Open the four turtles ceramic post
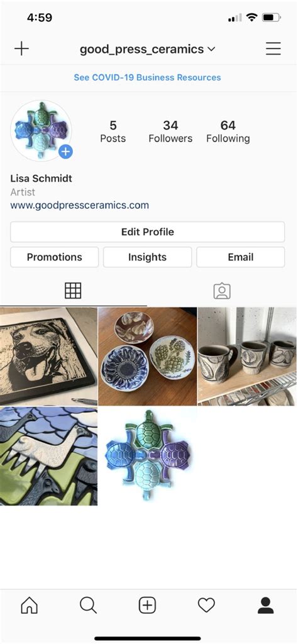 click(148, 456)
